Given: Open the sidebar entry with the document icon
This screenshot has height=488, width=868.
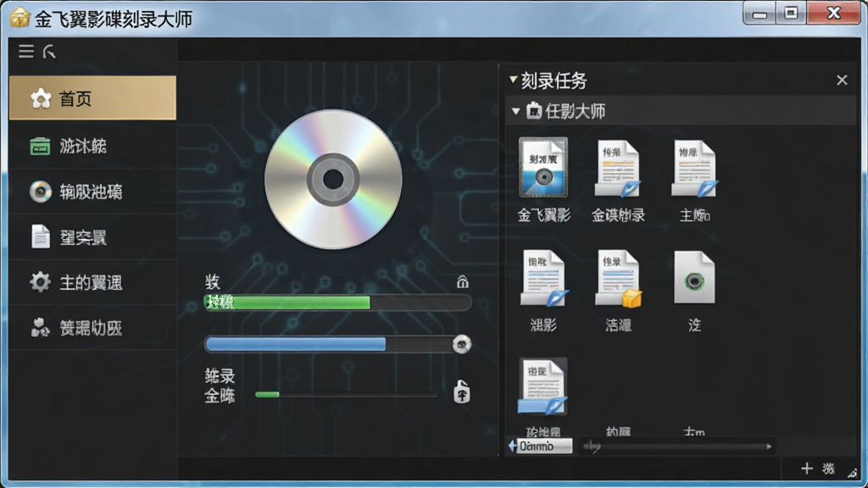Looking at the screenshot, I should pos(92,237).
